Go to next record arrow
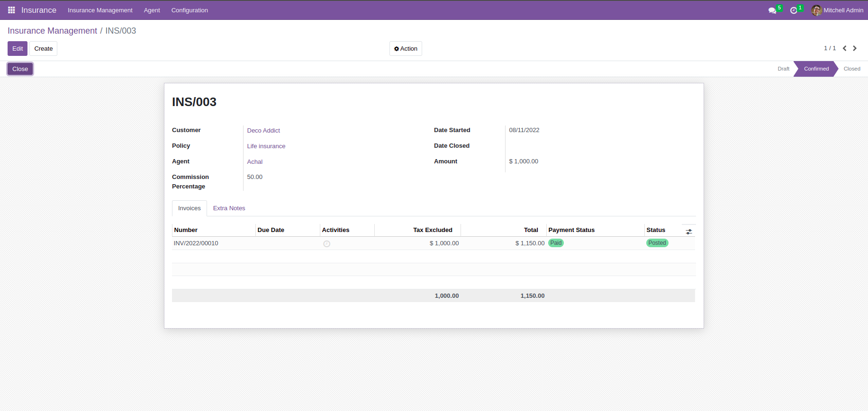This screenshot has height=411, width=868. point(855,48)
